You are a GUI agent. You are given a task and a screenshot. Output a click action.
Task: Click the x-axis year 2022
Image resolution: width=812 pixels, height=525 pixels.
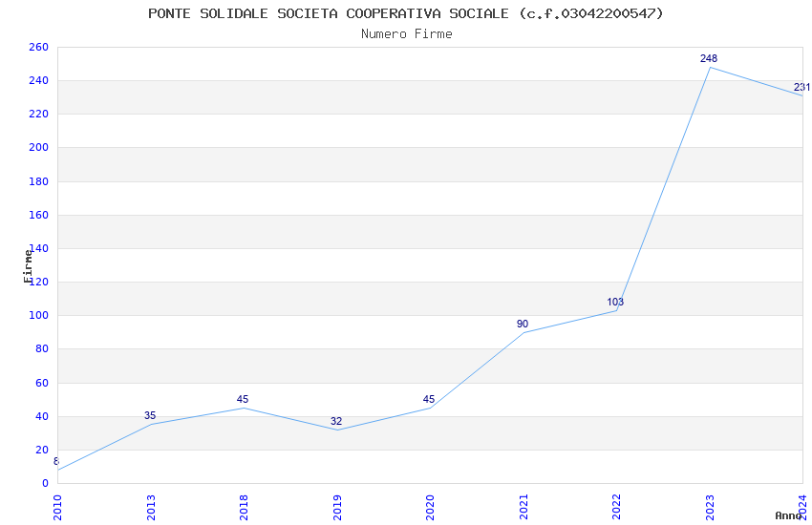(x=617, y=508)
